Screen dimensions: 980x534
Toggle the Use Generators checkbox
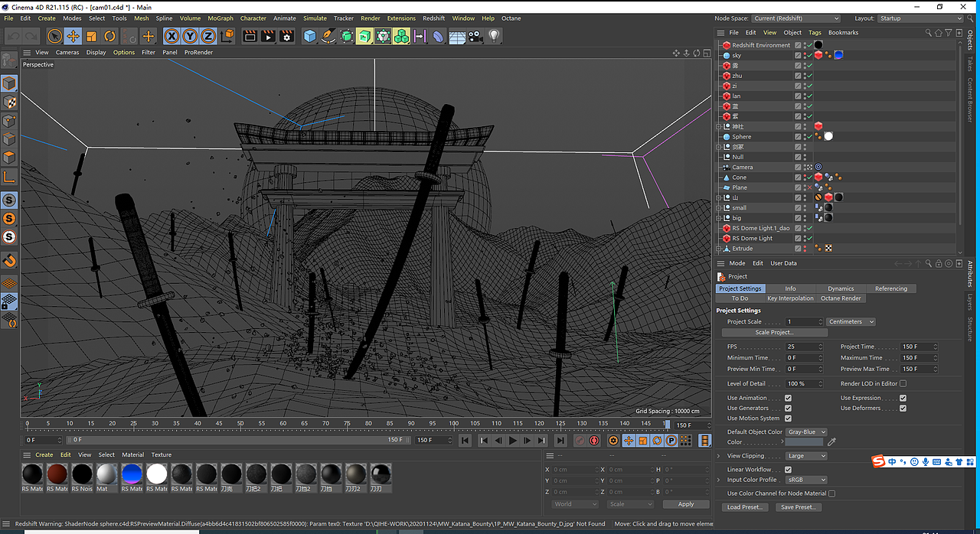click(x=788, y=409)
